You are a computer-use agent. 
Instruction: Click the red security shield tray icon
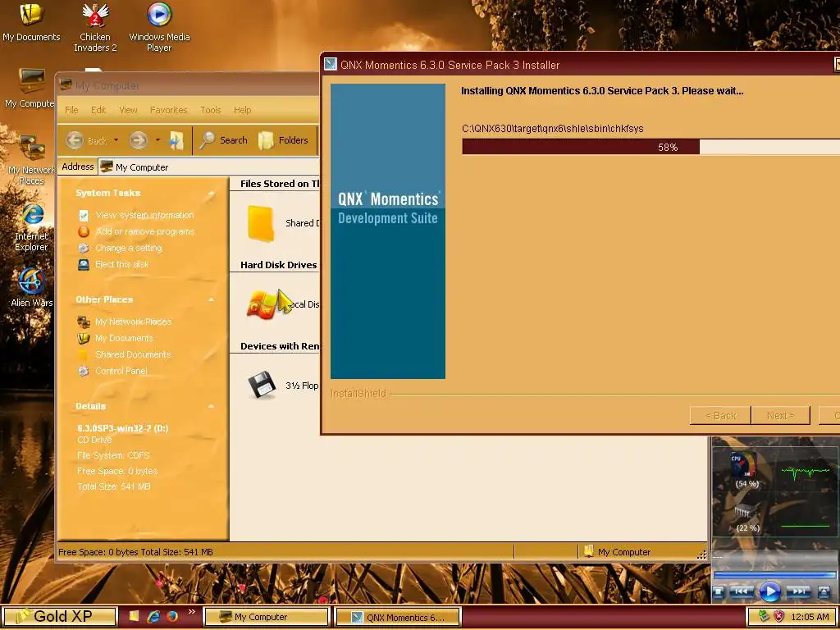click(x=779, y=617)
